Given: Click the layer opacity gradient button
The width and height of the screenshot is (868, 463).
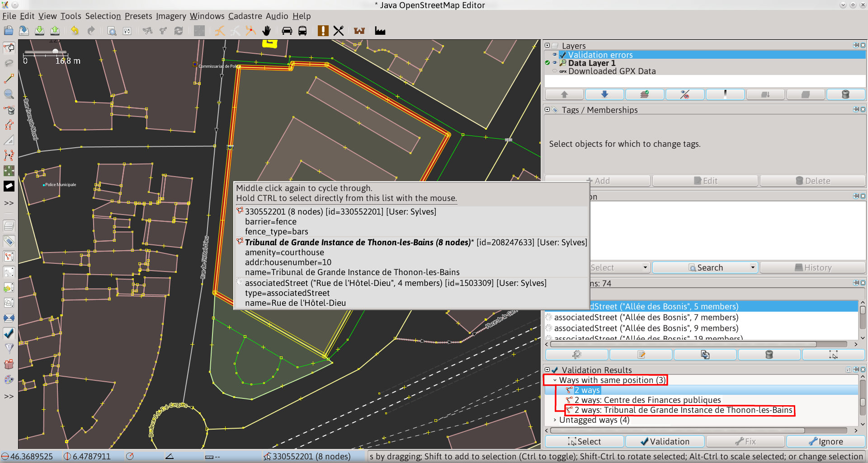Looking at the screenshot, I should tap(725, 94).
